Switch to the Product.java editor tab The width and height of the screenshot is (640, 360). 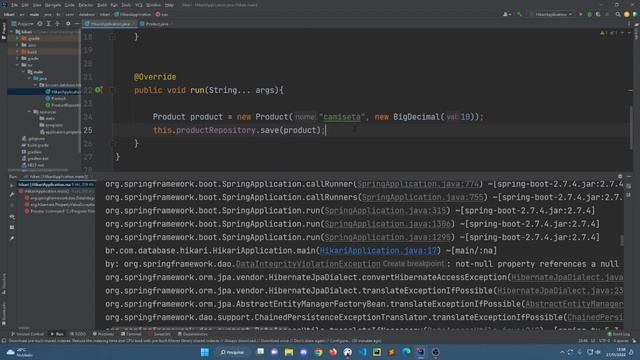click(x=156, y=24)
